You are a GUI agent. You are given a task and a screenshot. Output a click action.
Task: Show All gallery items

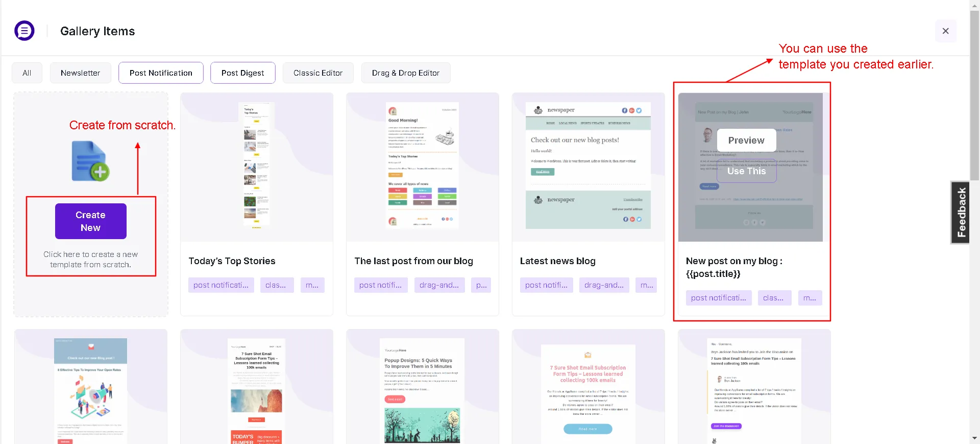(27, 73)
